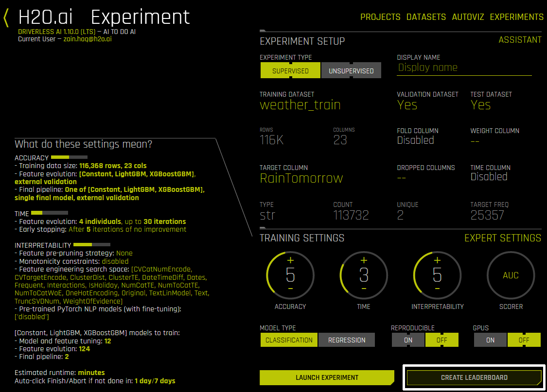Open the AutoViz page

[x=468, y=17]
